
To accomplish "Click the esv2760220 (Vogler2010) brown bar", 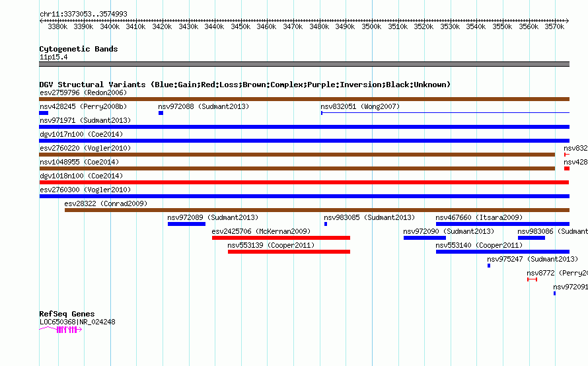I will (x=297, y=155).
